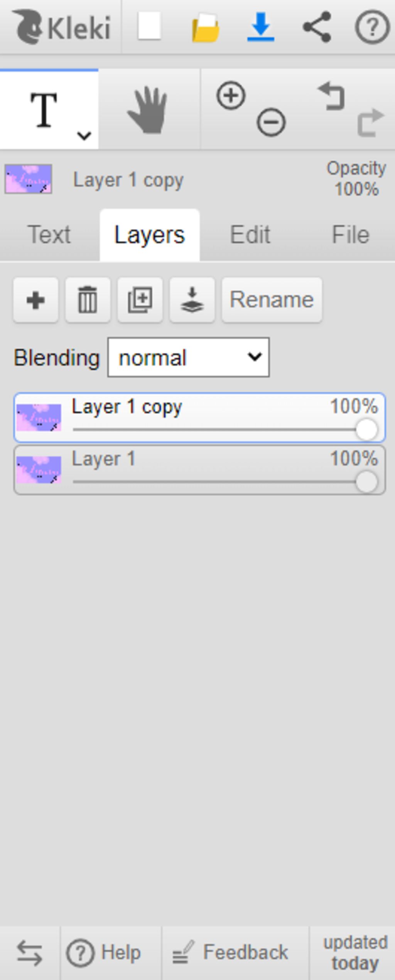Screen dimensions: 395x980
Task: Click the Rename button
Action: coord(272,300)
